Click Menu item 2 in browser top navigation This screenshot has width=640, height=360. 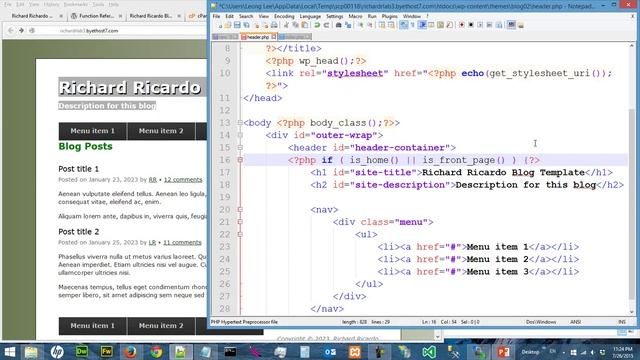161,131
